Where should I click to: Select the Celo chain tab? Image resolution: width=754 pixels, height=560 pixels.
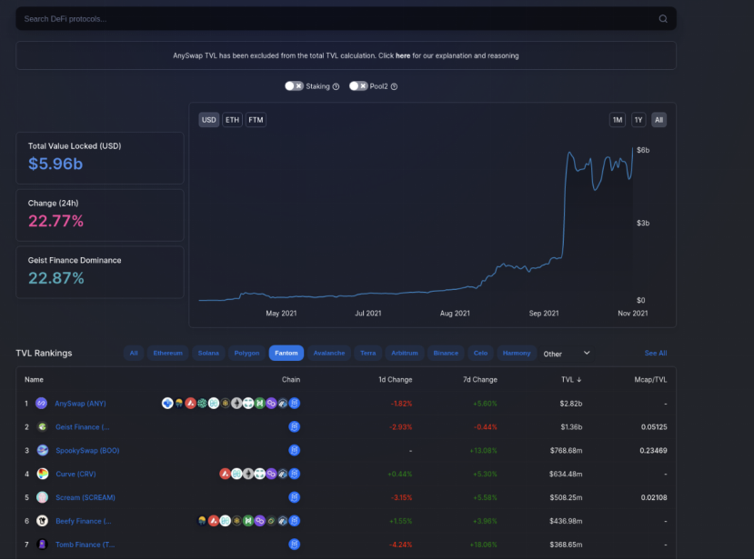(x=480, y=353)
